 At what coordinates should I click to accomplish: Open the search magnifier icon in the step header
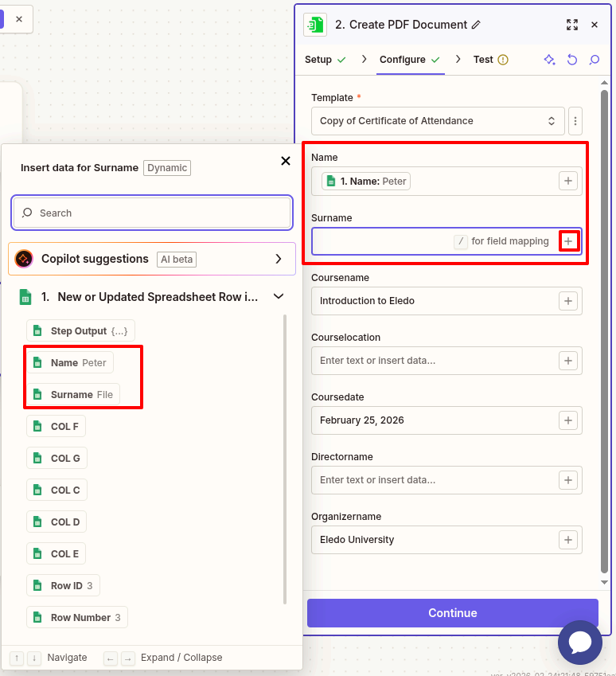(594, 60)
